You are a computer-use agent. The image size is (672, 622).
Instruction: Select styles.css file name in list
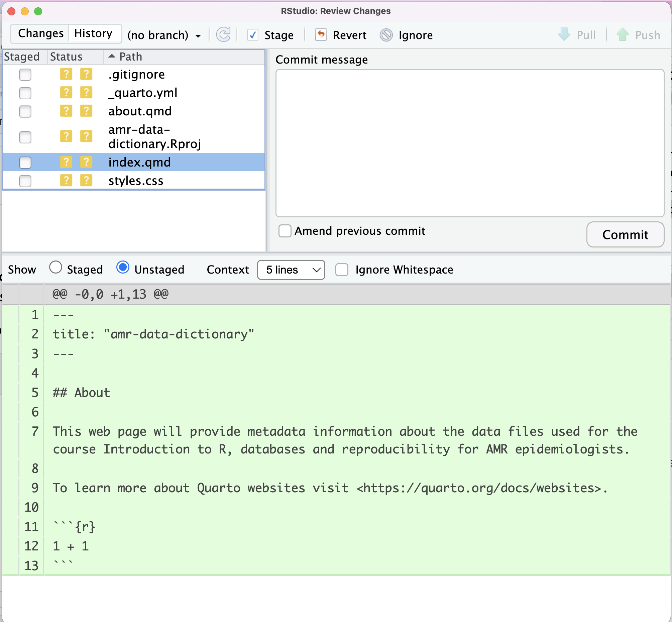point(136,181)
